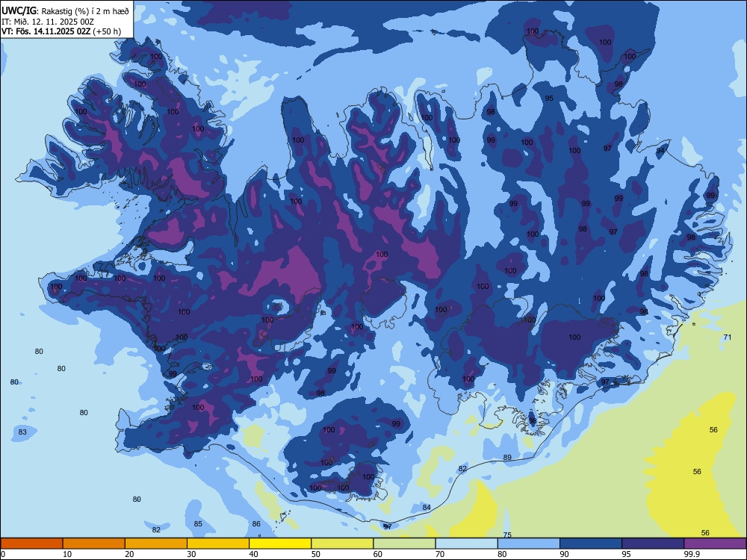Image resolution: width=747 pixels, height=560 pixels.
Task: Click the '30' legend scale label
Action: tap(191, 554)
